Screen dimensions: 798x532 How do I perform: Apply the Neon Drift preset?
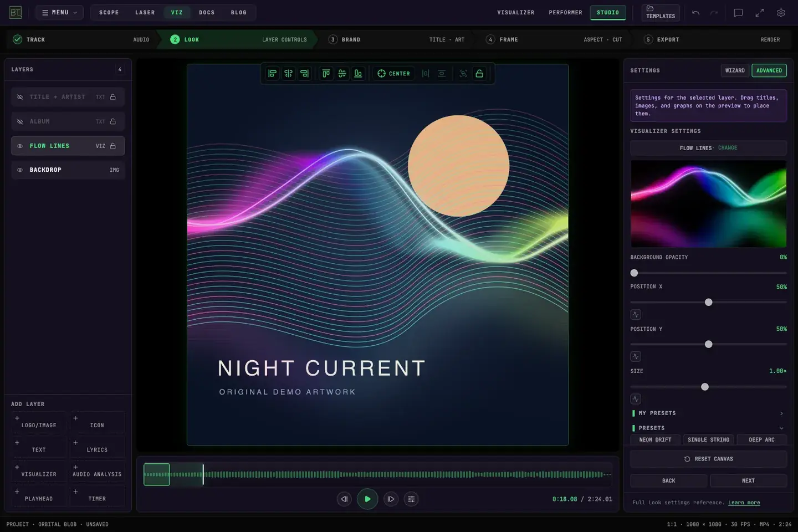(655, 439)
